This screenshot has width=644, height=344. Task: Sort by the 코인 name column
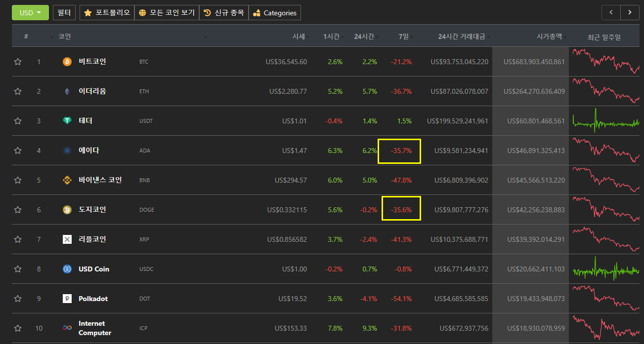pos(65,37)
